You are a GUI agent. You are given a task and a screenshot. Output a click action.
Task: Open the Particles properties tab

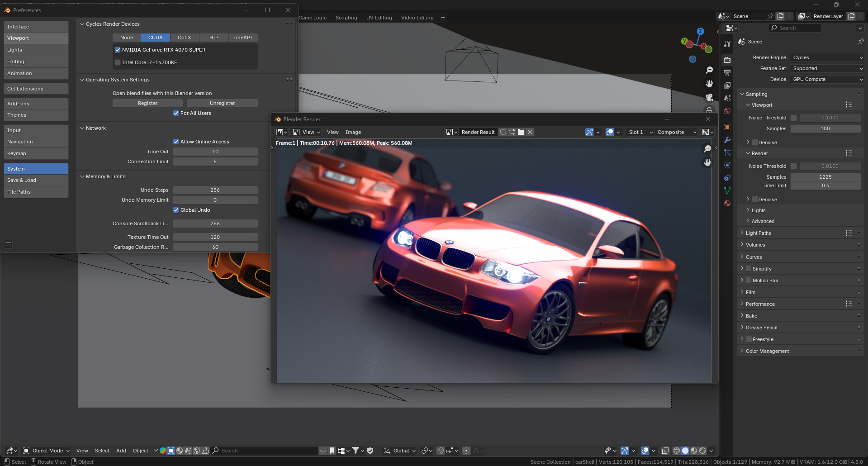click(x=727, y=152)
